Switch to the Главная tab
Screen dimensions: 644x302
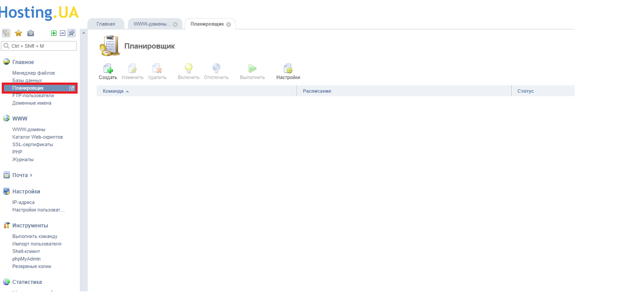tap(106, 24)
